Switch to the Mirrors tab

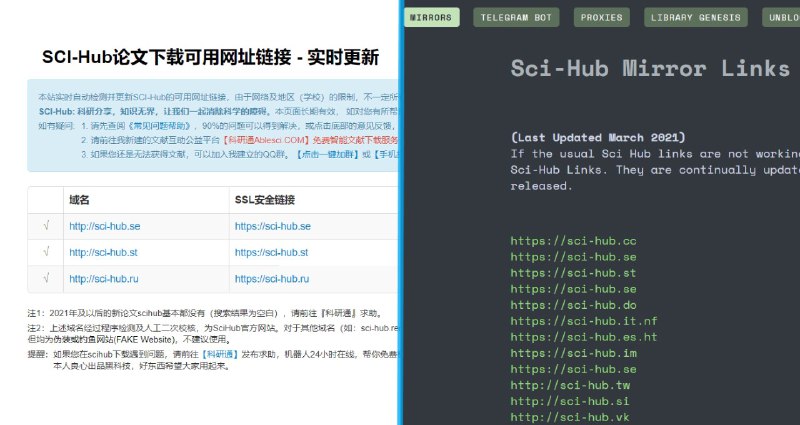click(x=431, y=17)
